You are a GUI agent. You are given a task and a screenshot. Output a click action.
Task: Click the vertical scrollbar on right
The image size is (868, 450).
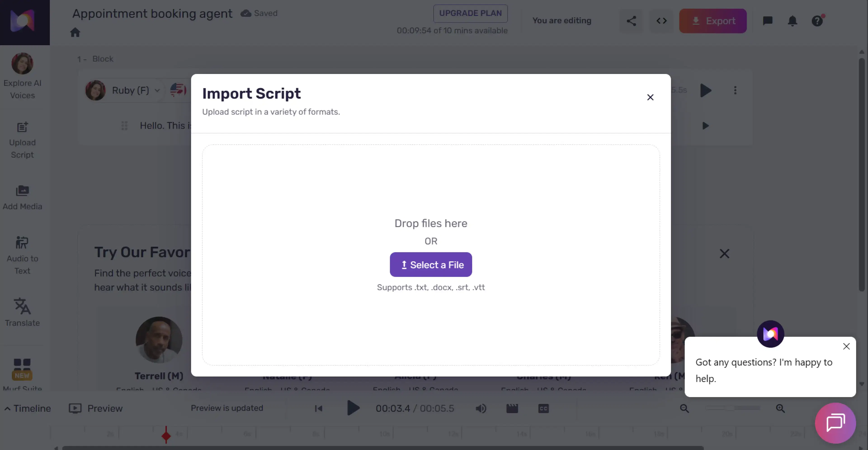862,175
